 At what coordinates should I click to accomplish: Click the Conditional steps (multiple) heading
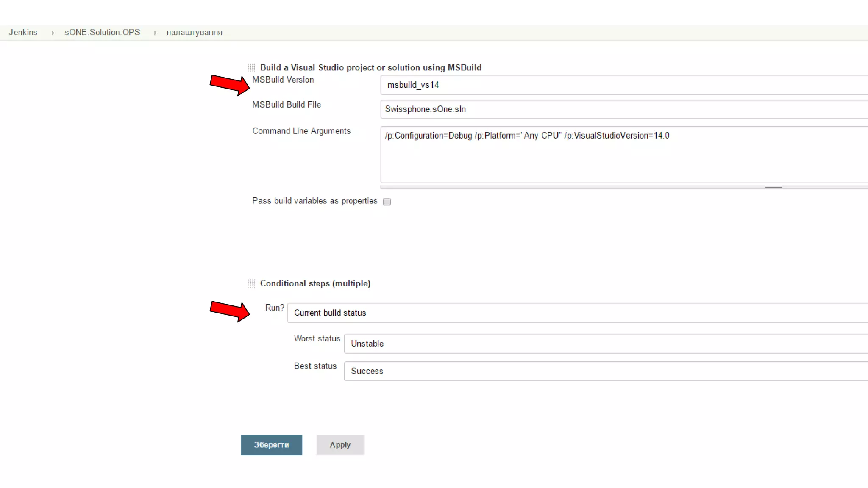(315, 283)
